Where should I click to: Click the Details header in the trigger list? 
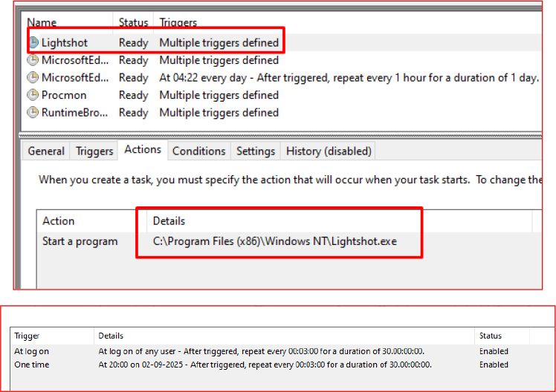111,336
